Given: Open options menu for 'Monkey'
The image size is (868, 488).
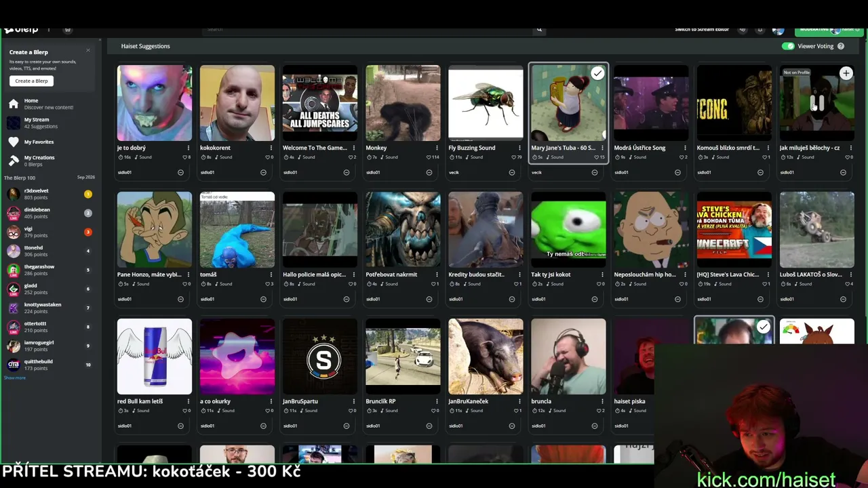Looking at the screenshot, I should pyautogui.click(x=436, y=148).
